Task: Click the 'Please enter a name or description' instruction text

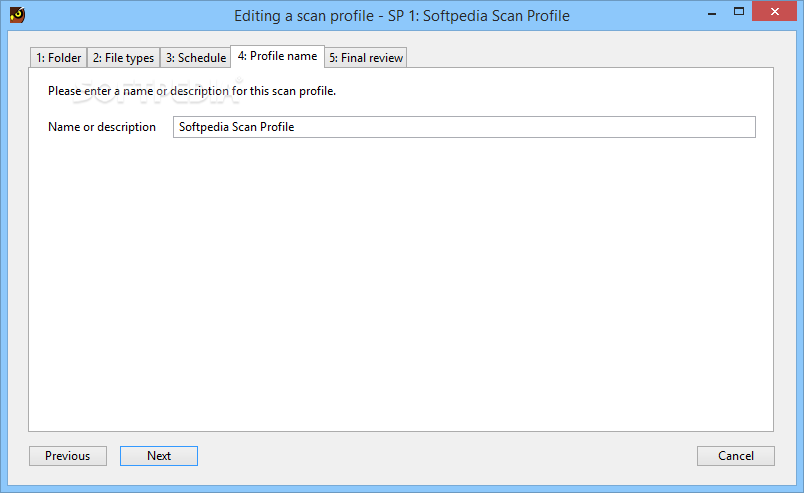Action: tap(192, 91)
